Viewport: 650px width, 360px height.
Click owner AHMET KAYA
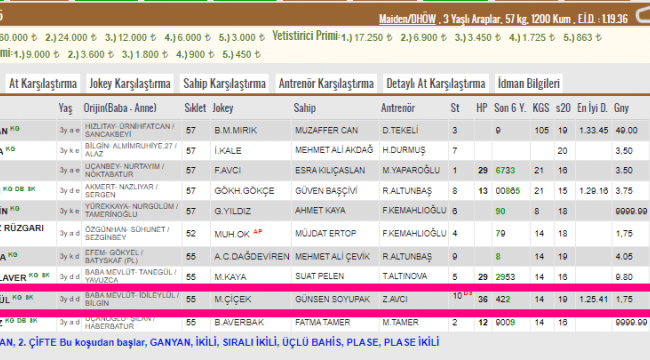(x=320, y=211)
